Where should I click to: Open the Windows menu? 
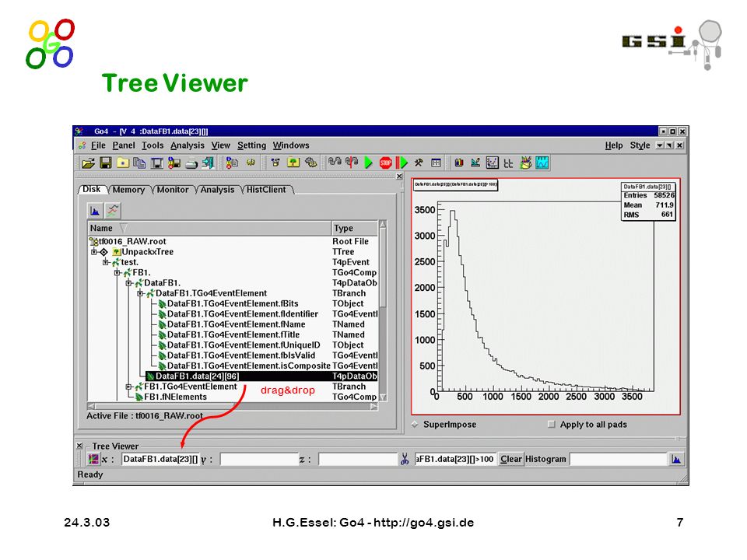tap(291, 145)
